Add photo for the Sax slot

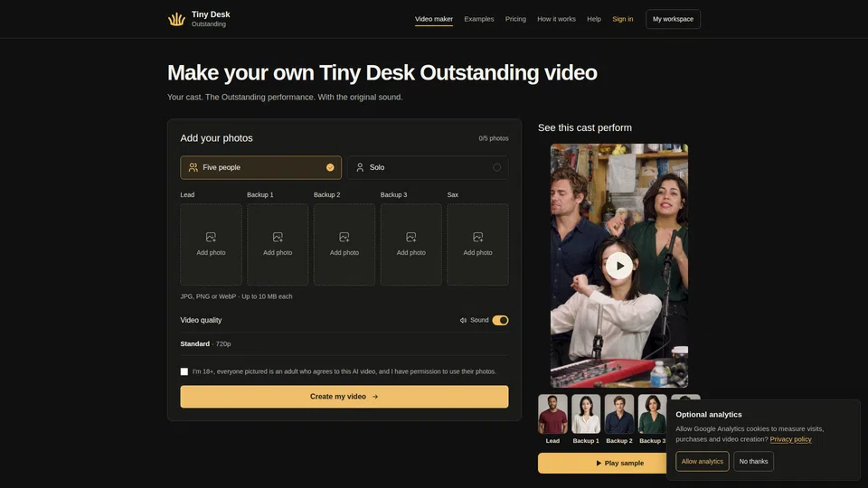477,244
